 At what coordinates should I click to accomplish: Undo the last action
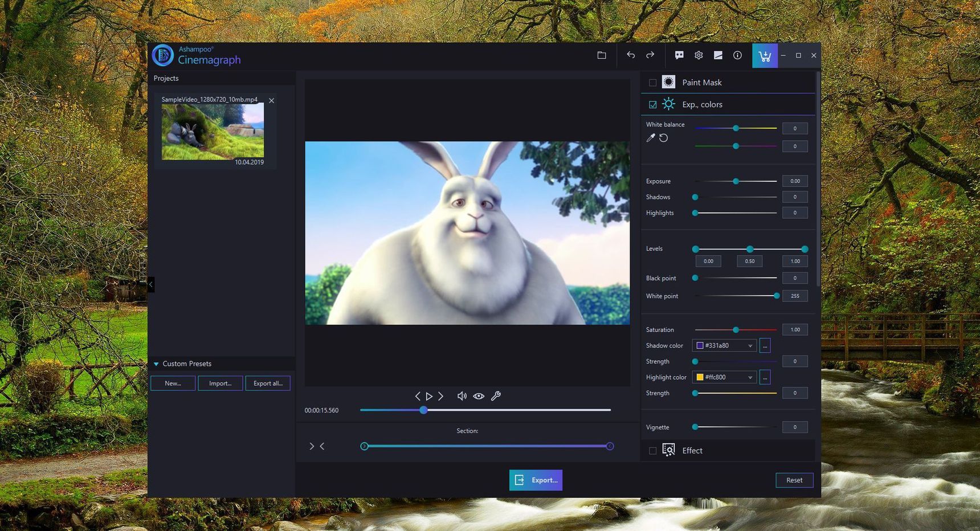[x=631, y=55]
